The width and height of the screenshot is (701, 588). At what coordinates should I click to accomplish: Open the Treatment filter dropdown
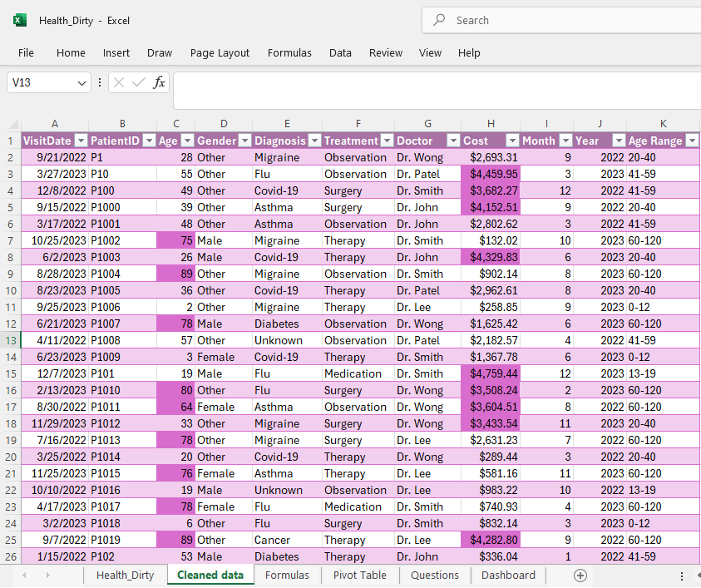(x=388, y=141)
